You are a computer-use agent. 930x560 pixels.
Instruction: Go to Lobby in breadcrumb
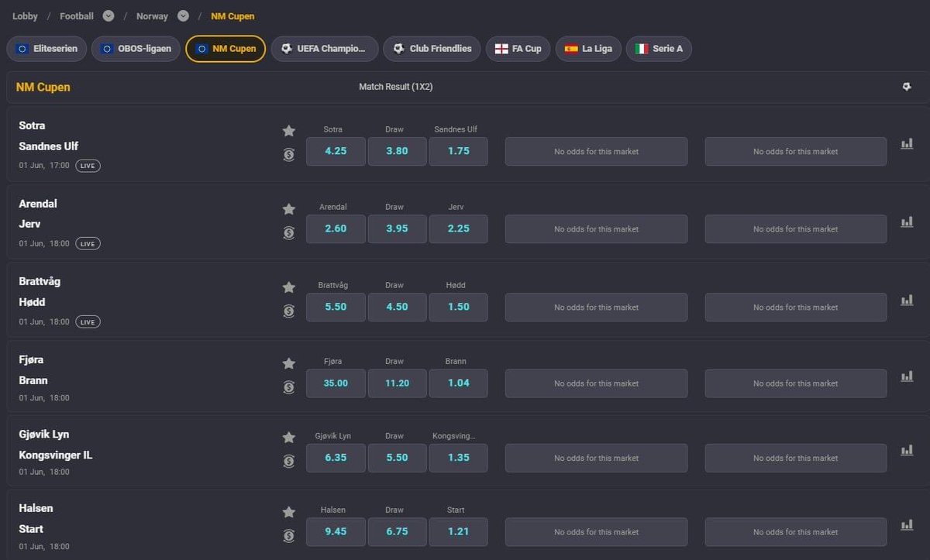(x=25, y=16)
